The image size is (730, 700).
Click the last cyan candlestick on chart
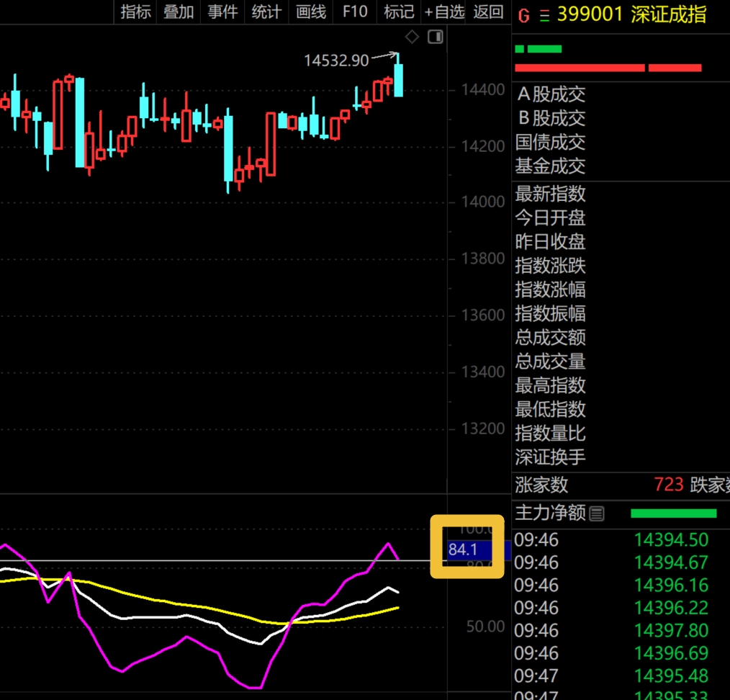(x=398, y=80)
